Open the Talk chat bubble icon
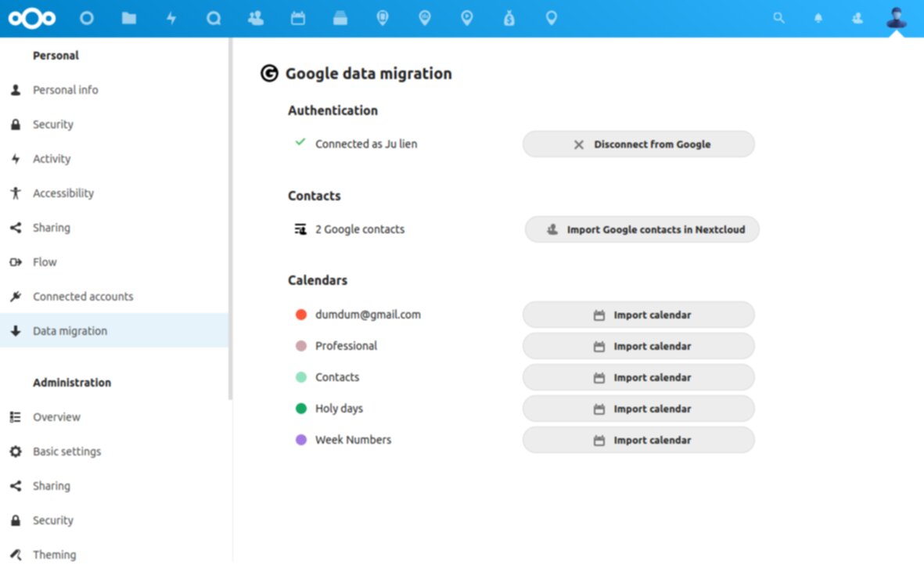The image size is (924, 565). (x=214, y=18)
